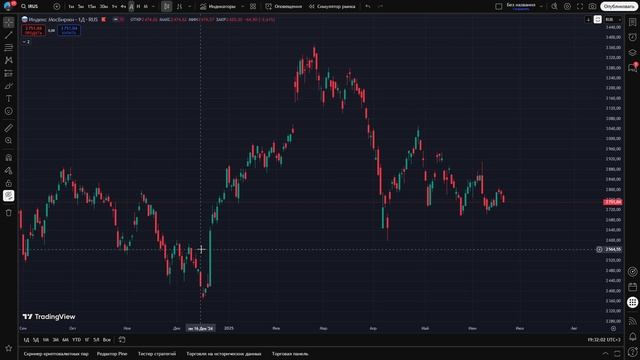Viewport: 640px width, 360px height.
Task: Select the 1ч timeframe
Action: (114, 7)
